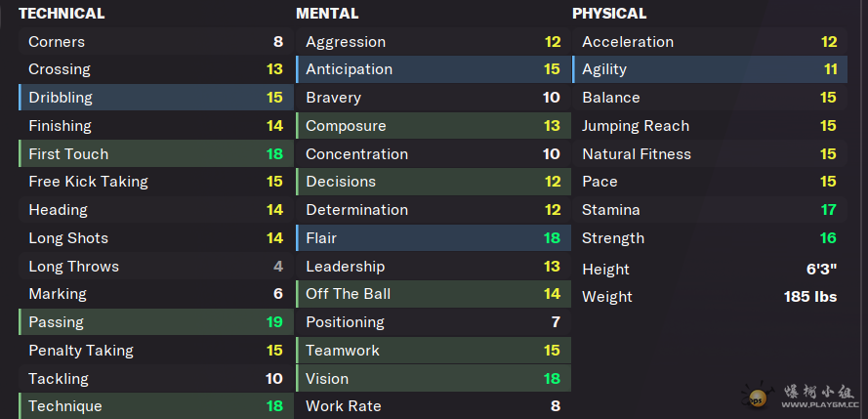Select the First Touch attribute row
Image resolution: width=868 pixels, height=419 pixels.
pyautogui.click(x=154, y=154)
